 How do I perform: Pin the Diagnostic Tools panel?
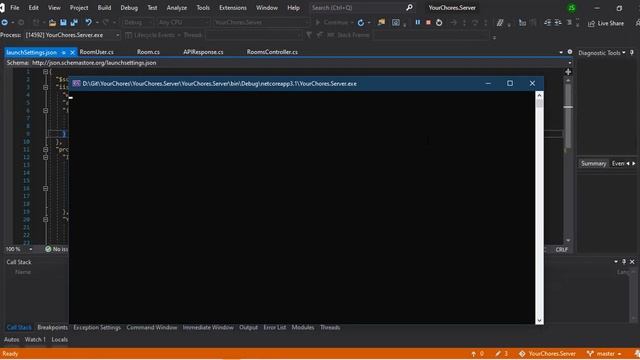tap(632, 53)
